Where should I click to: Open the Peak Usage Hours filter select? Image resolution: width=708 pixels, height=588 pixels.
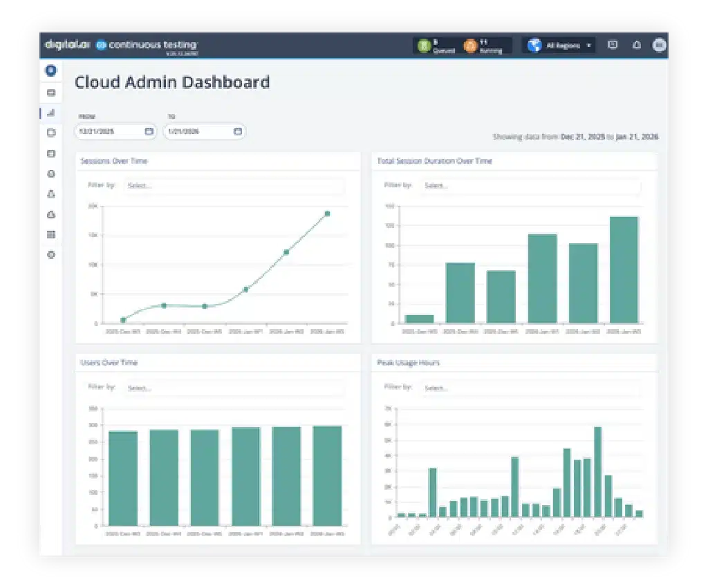point(530,388)
